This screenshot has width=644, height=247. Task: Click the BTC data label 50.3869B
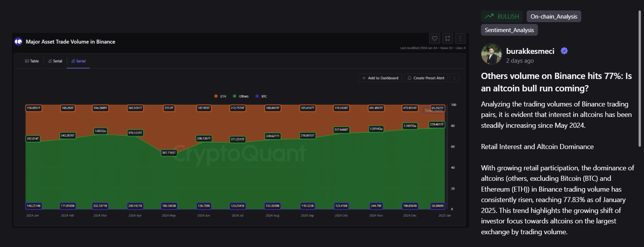[438, 206]
